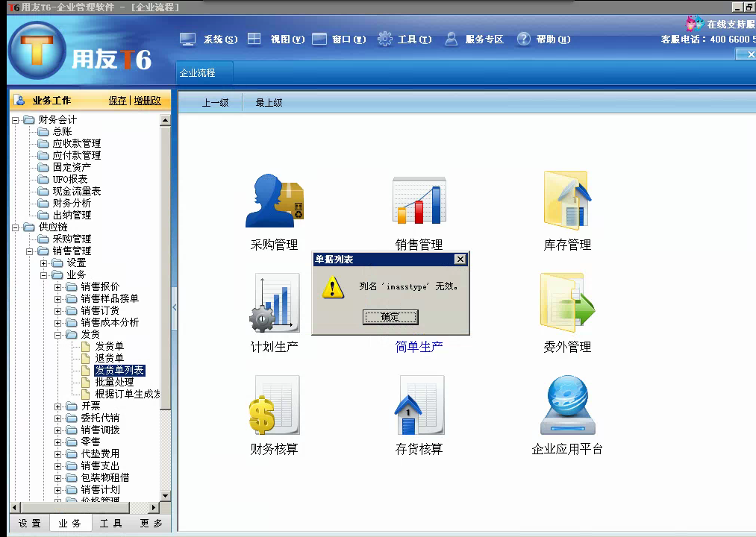Viewport: 756px width, 537px height.
Task: Click the warning icon in dialog
Action: click(x=333, y=287)
